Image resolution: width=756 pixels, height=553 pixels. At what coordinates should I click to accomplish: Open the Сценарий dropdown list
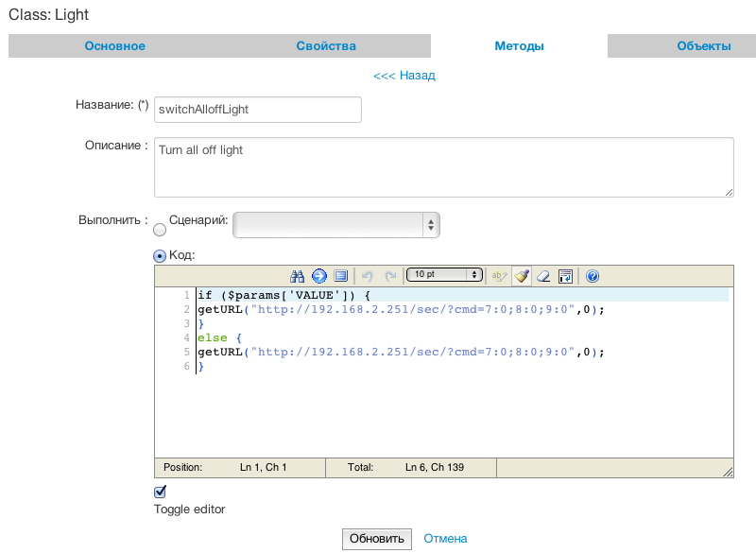coord(336,225)
